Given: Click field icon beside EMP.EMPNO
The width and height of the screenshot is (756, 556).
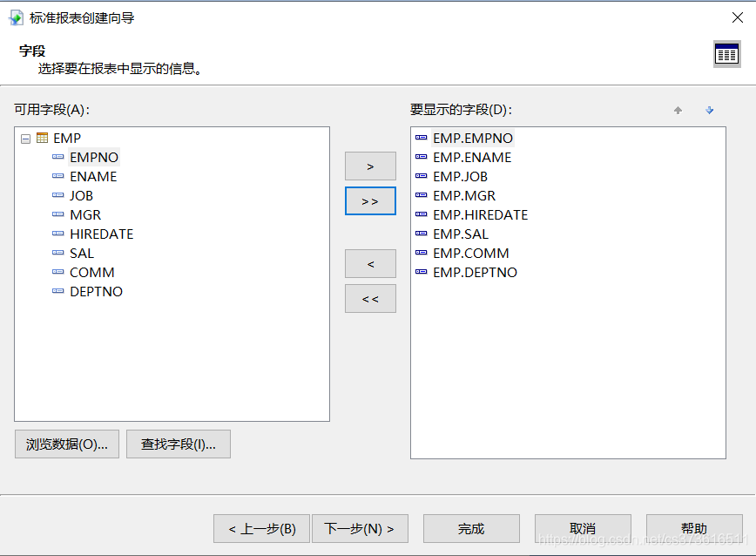Looking at the screenshot, I should pyautogui.click(x=421, y=138).
